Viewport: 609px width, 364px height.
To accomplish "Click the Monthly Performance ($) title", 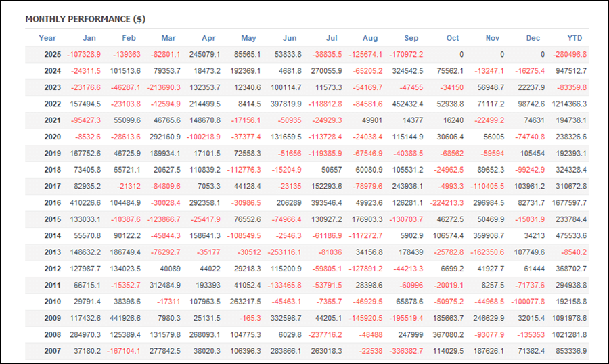I will point(85,19).
